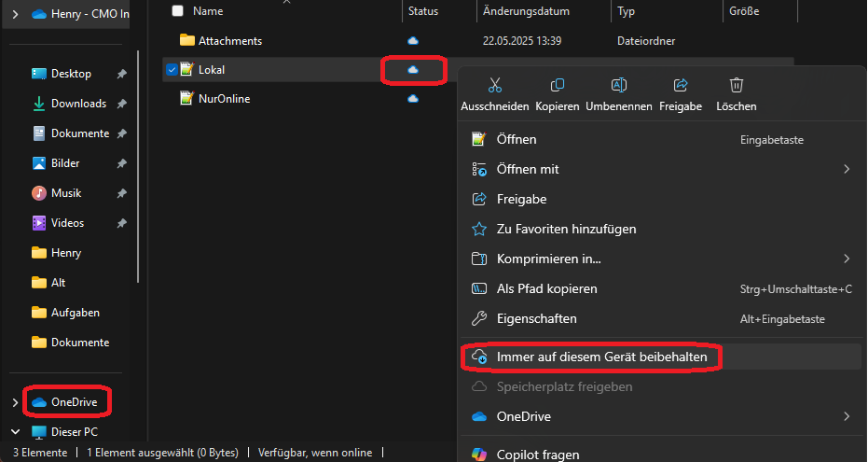Sort by the Größe column header
The width and height of the screenshot is (868, 462).
coord(744,10)
